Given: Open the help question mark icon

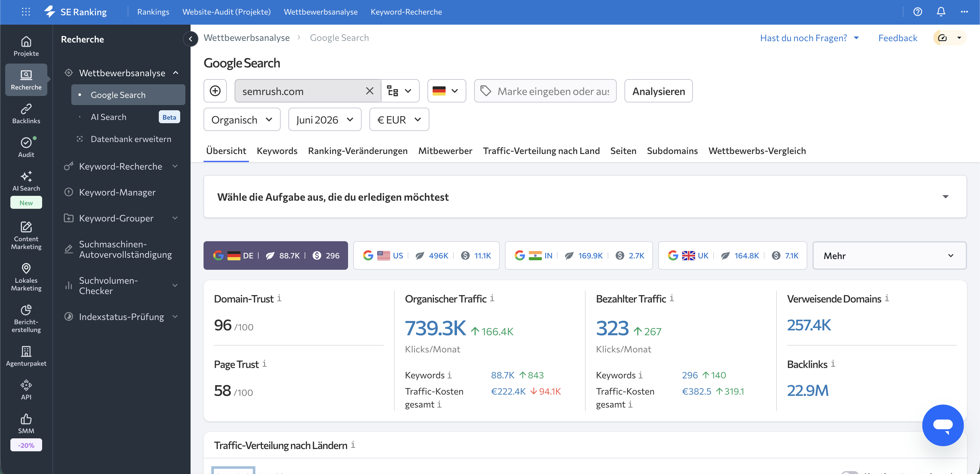Looking at the screenshot, I should point(917,12).
